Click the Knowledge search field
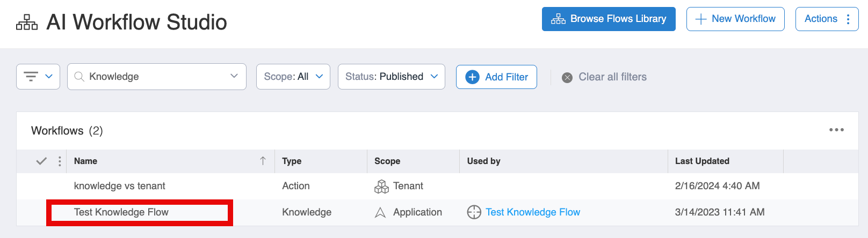Viewport: 868px width, 238px height. tap(150, 77)
